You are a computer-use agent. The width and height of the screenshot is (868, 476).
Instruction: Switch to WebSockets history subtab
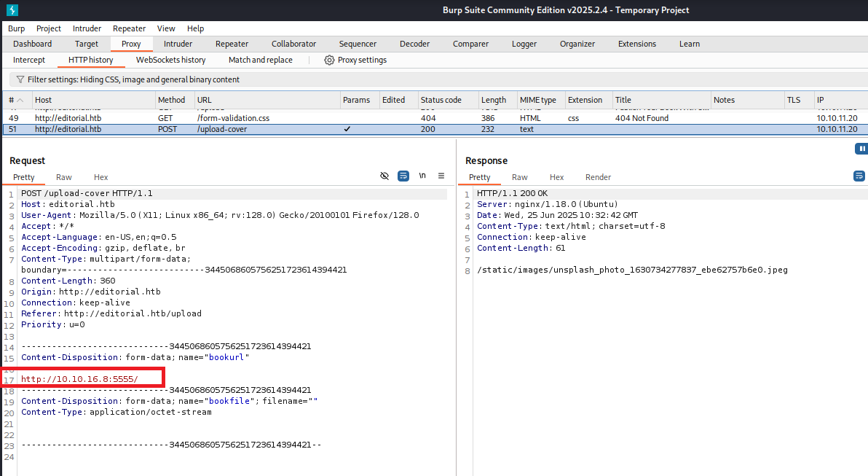click(x=170, y=60)
